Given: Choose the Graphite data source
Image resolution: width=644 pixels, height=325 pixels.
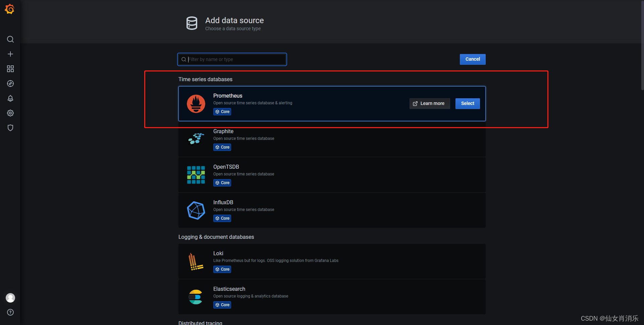Looking at the screenshot, I should pos(332,139).
